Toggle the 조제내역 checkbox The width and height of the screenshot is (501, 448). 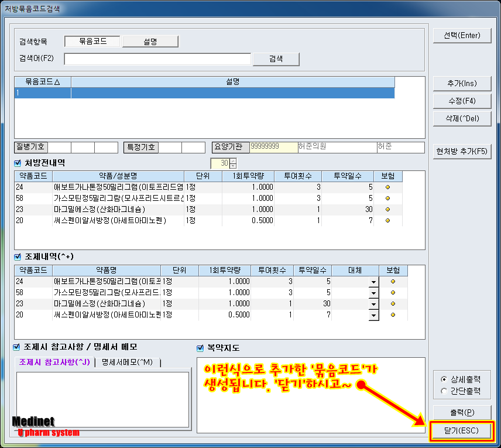tap(18, 257)
